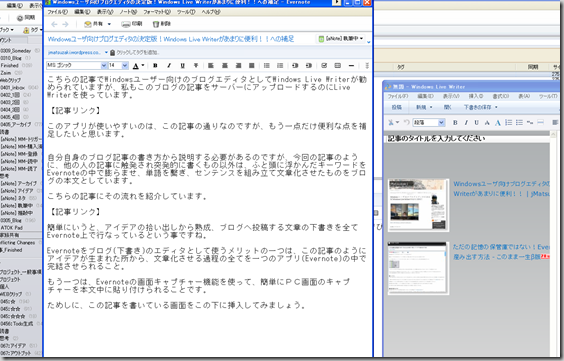Align text left in the Evernote editor
The width and height of the screenshot is (564, 361).
point(211,65)
